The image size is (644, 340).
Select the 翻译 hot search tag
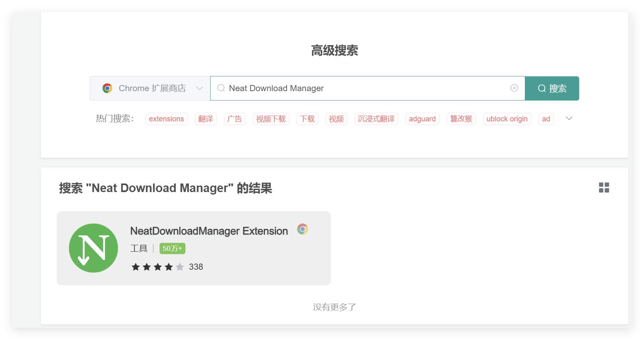pyautogui.click(x=206, y=119)
